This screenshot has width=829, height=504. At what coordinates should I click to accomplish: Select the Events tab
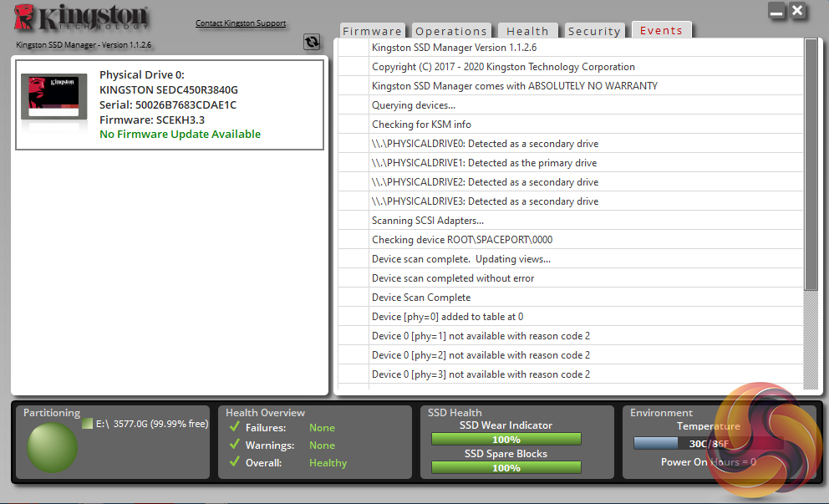pyautogui.click(x=661, y=30)
